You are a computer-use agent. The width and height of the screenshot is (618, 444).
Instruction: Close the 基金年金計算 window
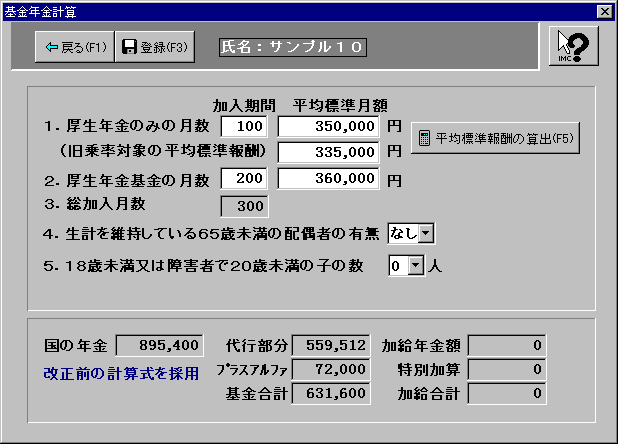click(605, 11)
